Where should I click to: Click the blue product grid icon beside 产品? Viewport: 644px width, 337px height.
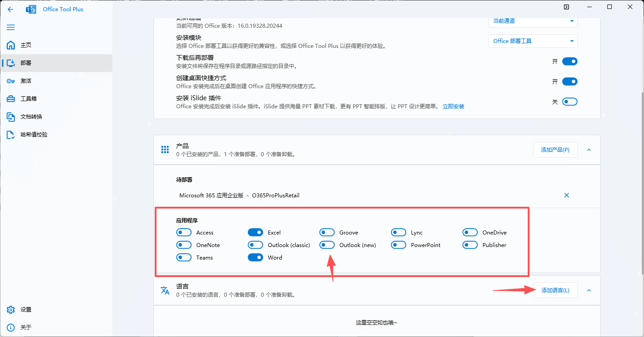point(165,149)
